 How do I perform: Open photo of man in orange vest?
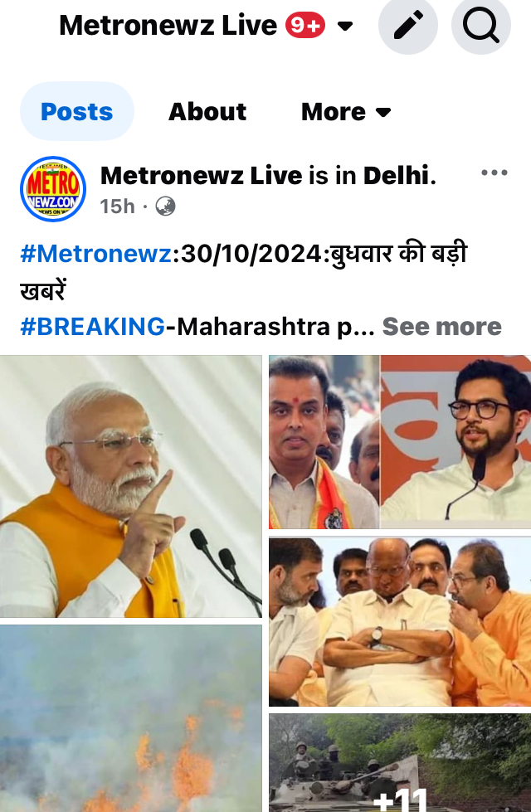coord(130,486)
